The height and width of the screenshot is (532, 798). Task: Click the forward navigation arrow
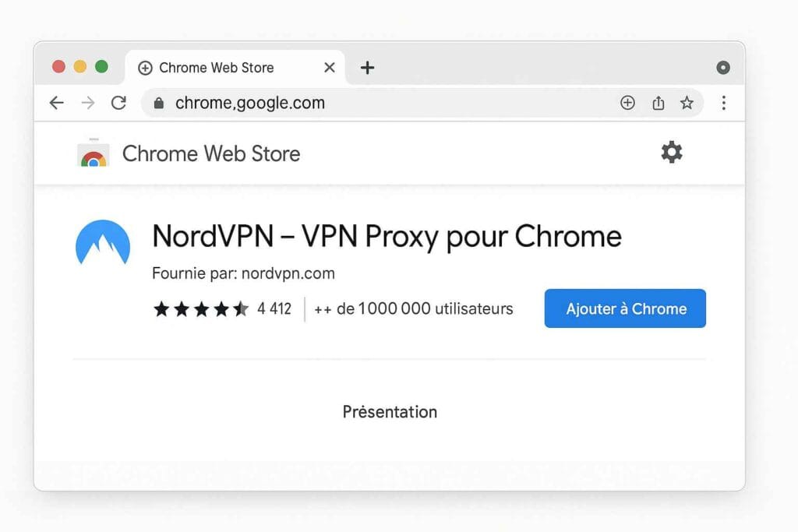point(88,103)
